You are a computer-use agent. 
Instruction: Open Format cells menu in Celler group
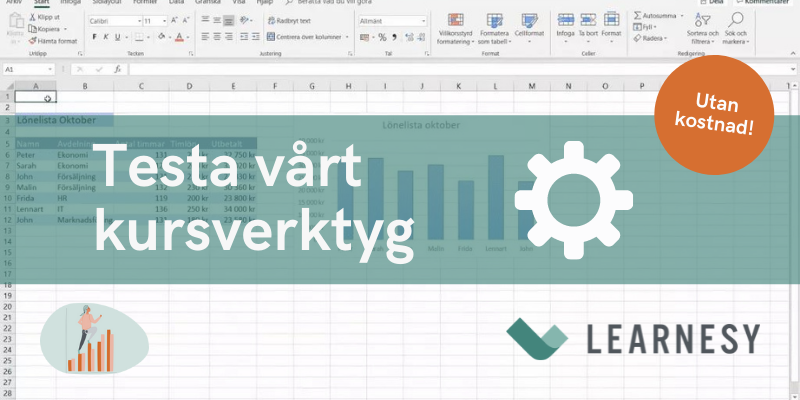click(x=611, y=27)
